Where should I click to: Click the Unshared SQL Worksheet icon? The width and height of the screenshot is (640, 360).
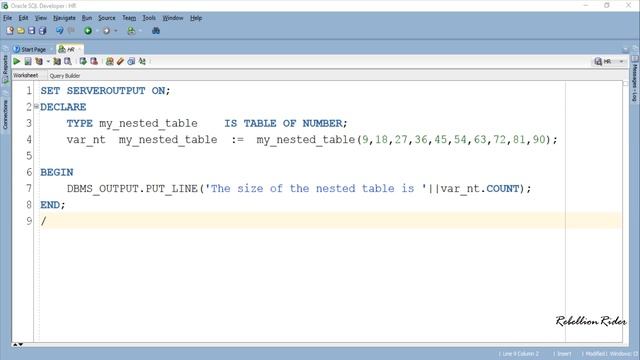109,62
